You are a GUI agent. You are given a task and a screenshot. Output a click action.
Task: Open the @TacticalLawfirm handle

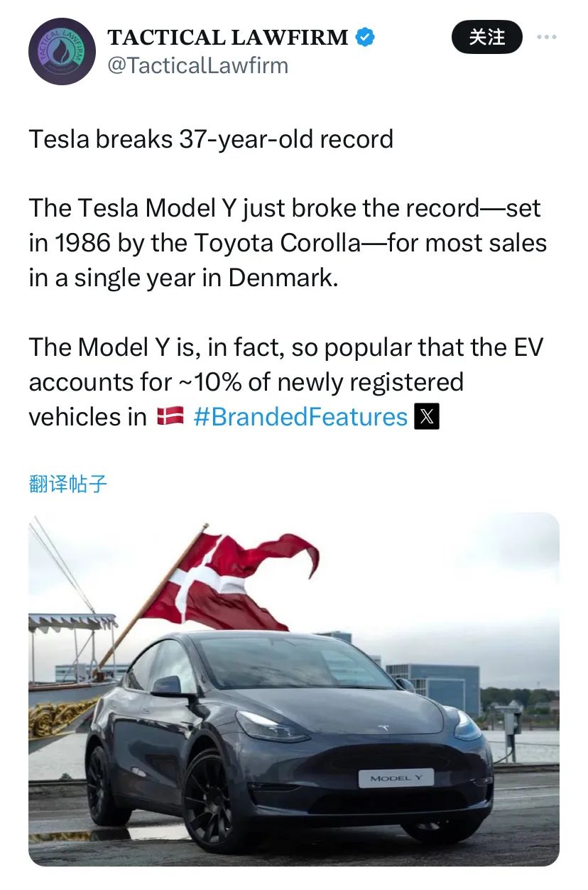(x=197, y=65)
